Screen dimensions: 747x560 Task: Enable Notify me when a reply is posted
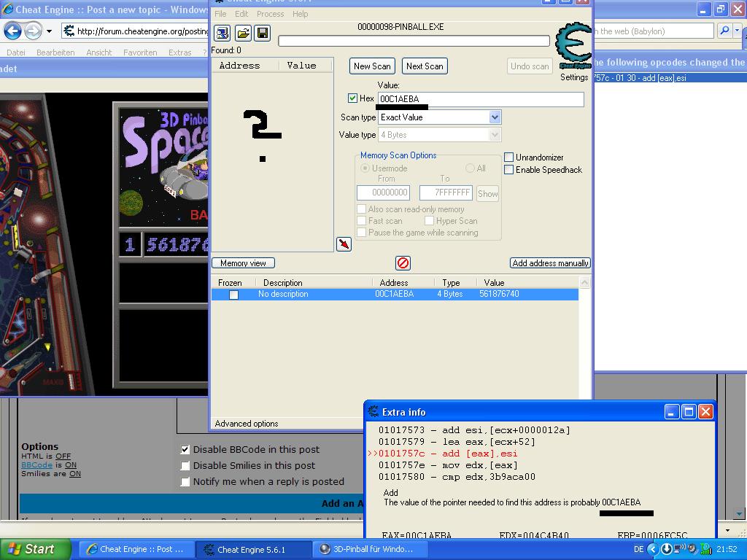click(185, 481)
